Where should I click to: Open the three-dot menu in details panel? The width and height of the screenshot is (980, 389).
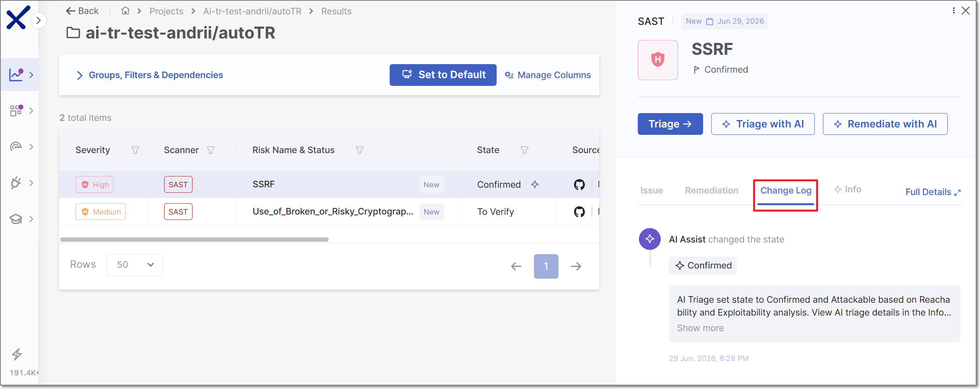[954, 10]
